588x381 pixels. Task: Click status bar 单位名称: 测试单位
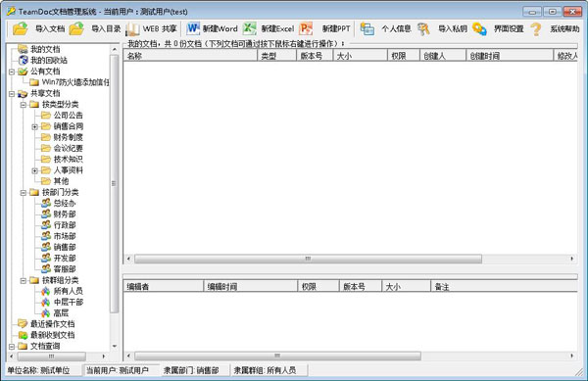click(38, 370)
